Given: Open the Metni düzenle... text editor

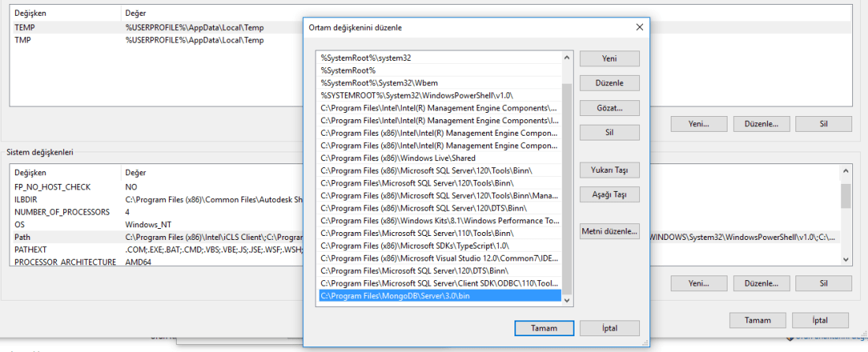Looking at the screenshot, I should [609, 231].
